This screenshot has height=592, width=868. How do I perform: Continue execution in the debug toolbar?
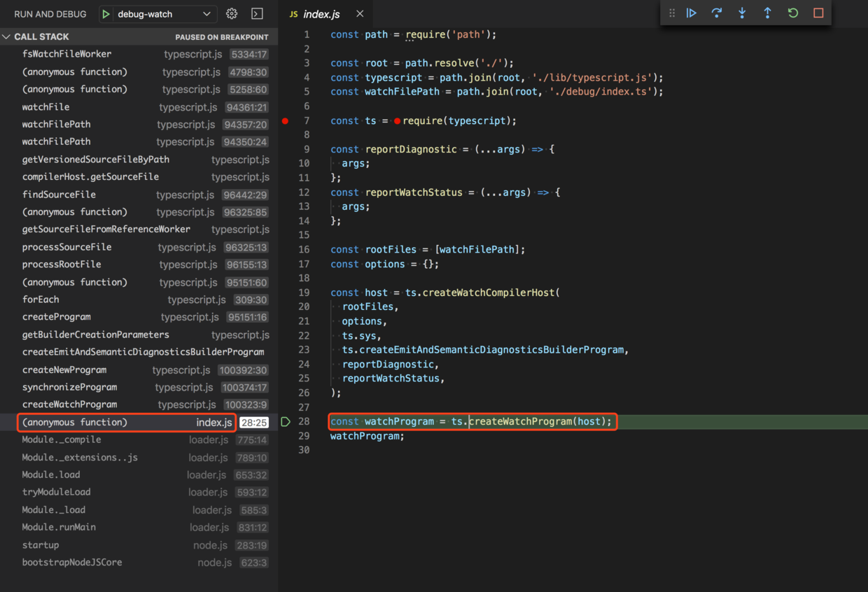[x=692, y=13]
